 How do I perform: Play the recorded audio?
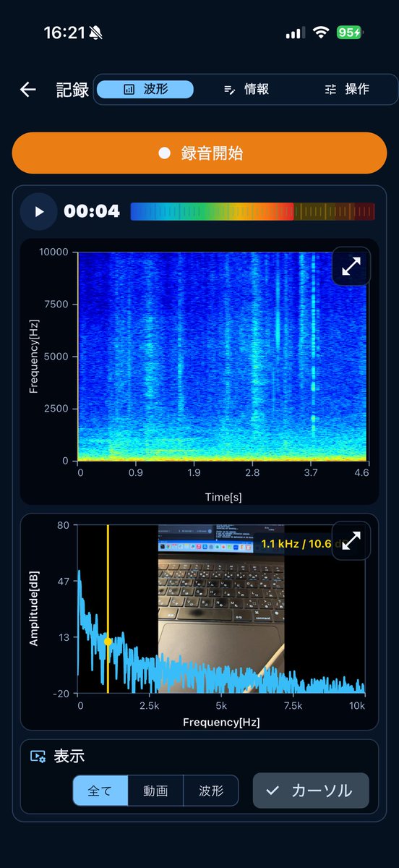tap(39, 211)
